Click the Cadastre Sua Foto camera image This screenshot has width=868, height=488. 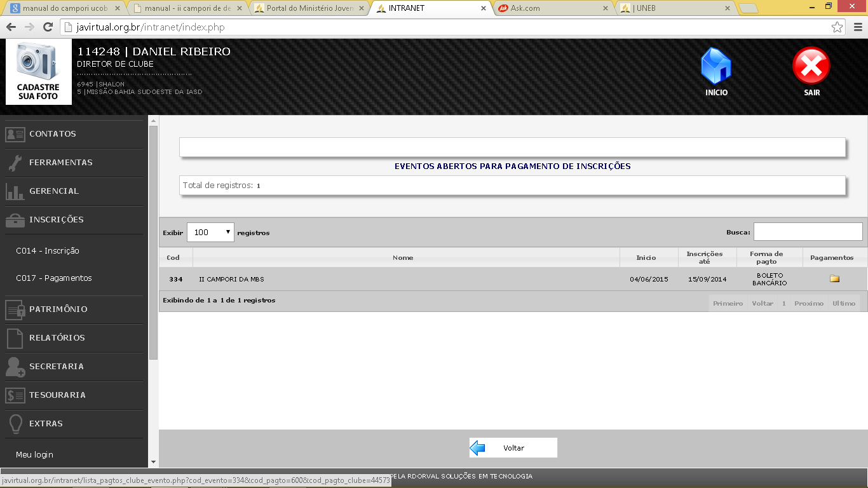(x=39, y=72)
